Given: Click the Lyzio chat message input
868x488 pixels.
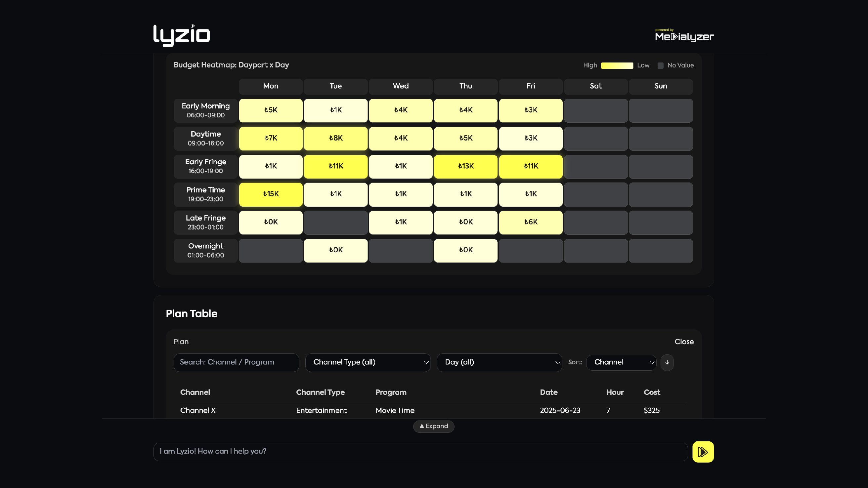Looking at the screenshot, I should tap(420, 452).
